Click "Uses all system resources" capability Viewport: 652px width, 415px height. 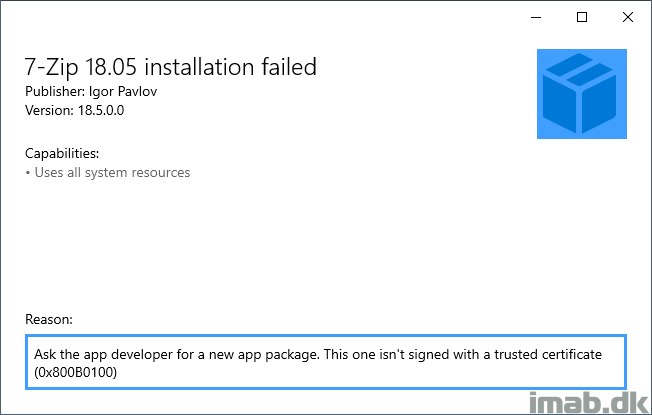click(x=112, y=173)
